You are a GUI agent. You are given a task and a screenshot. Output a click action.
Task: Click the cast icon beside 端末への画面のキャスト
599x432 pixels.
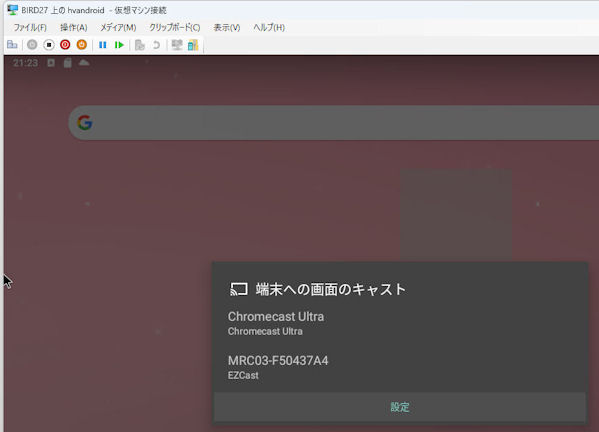tap(239, 289)
